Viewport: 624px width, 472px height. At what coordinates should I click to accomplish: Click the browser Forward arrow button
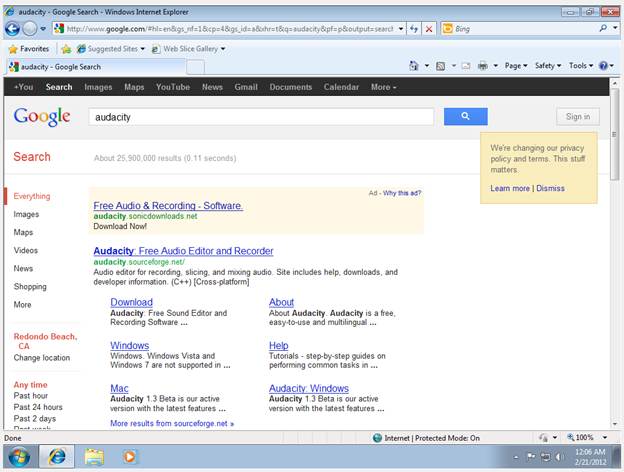tap(29, 29)
